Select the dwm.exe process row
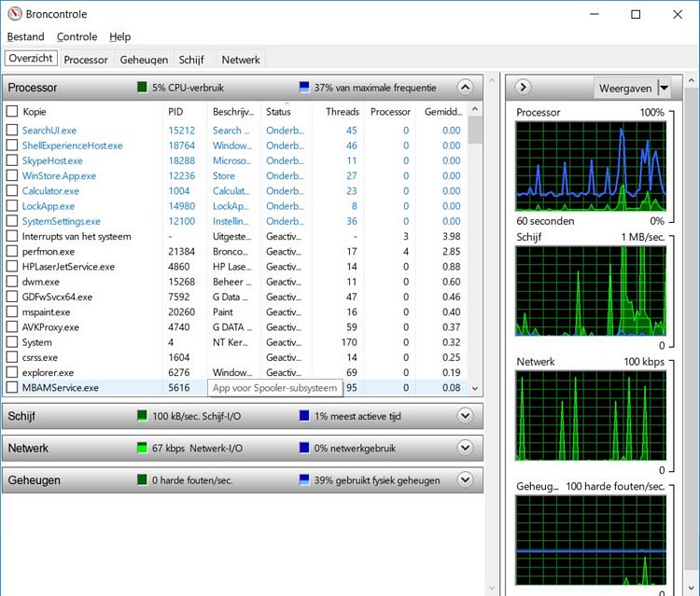 [235, 282]
